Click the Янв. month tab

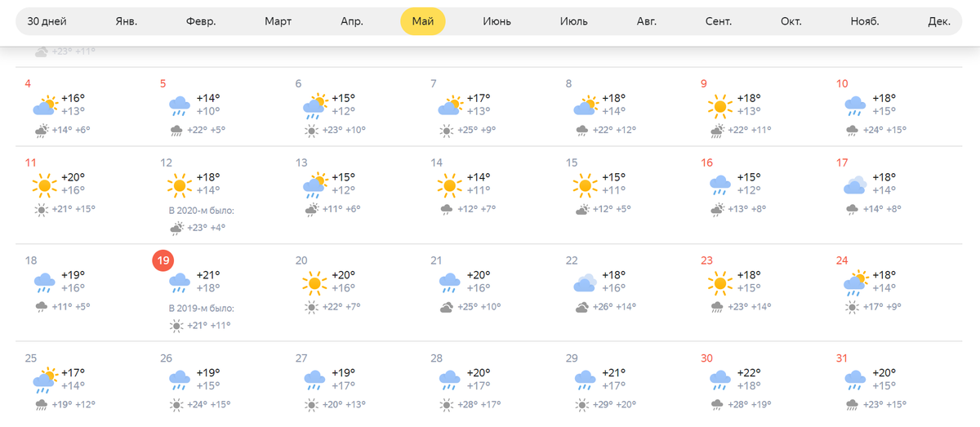pos(128,21)
